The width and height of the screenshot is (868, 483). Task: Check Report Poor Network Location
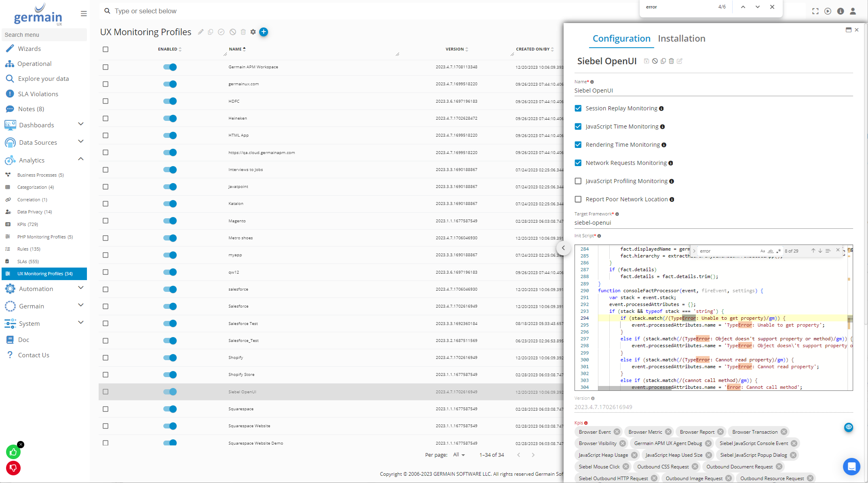tap(578, 199)
